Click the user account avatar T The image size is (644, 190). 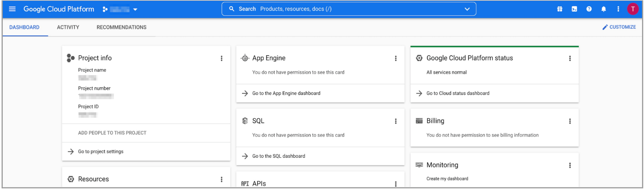tap(633, 9)
